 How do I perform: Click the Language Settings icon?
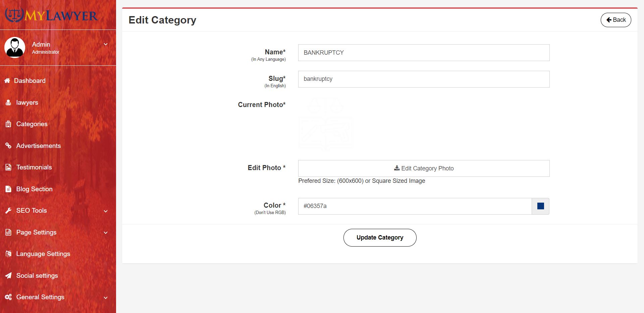pos(8,254)
